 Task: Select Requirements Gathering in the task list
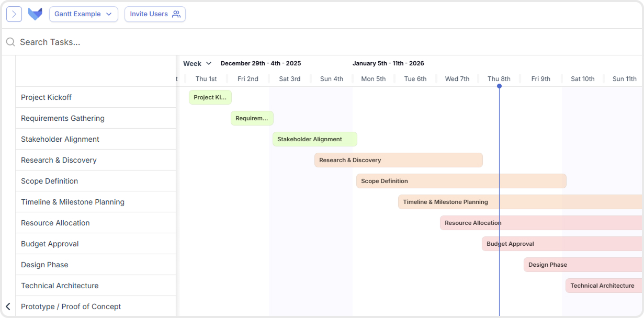pyautogui.click(x=62, y=118)
